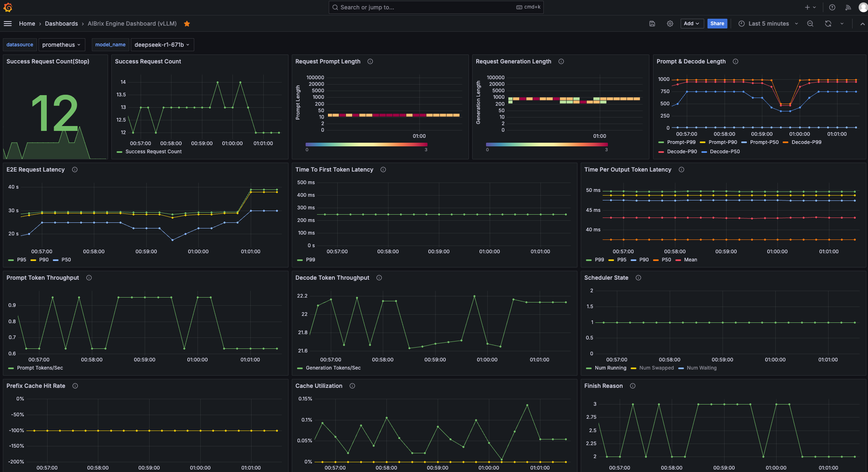Screen dimensions: 868x472
Task: Go to the Dashboards breadcrumb
Action: pos(61,24)
